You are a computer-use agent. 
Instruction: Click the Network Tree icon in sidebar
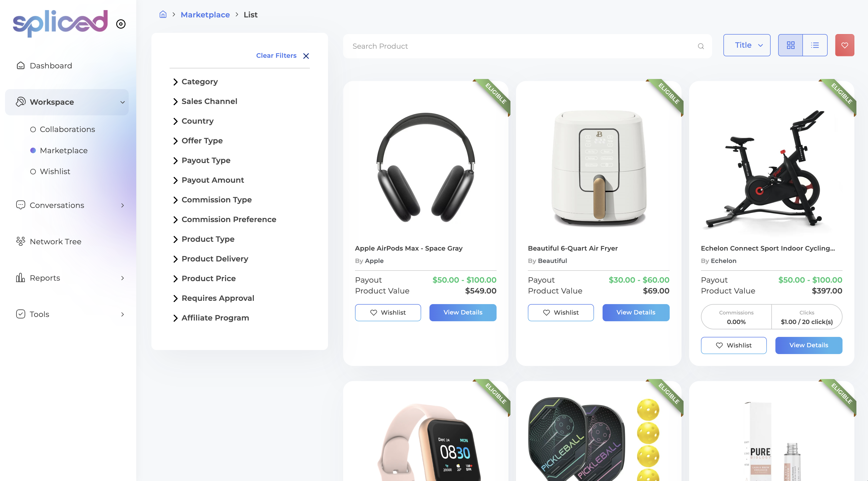[20, 241]
